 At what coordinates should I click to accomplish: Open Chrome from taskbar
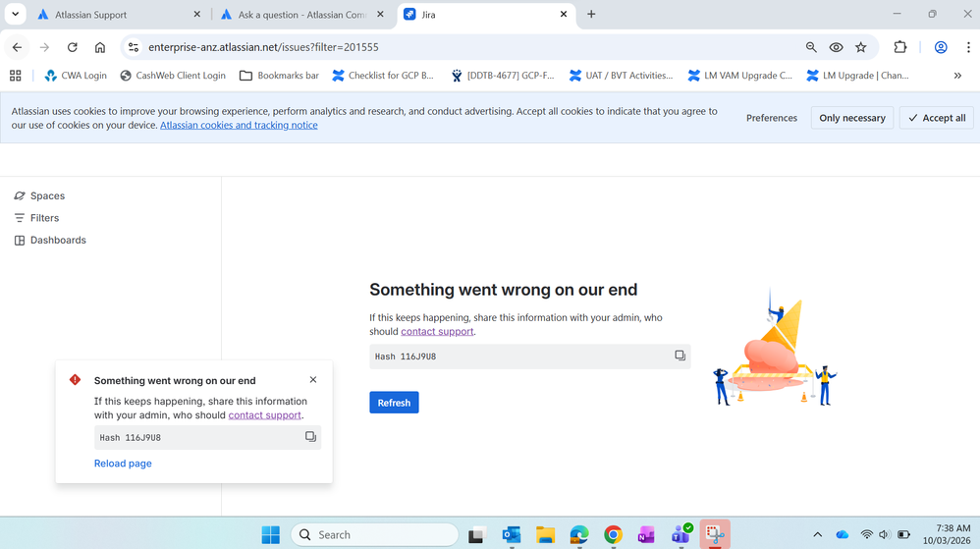coord(613,534)
